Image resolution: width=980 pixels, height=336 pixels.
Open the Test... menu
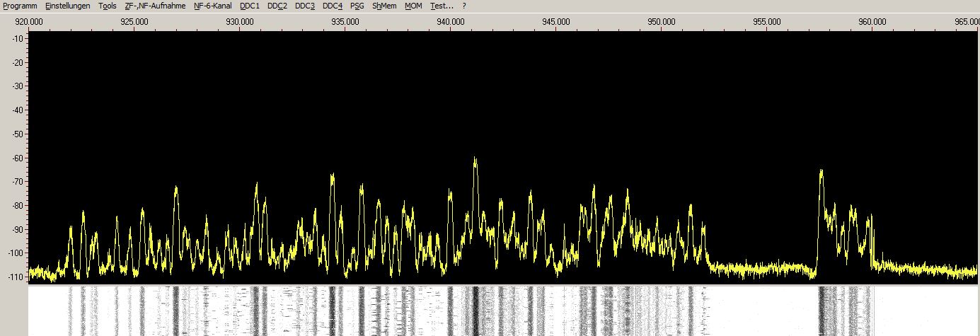click(x=442, y=6)
